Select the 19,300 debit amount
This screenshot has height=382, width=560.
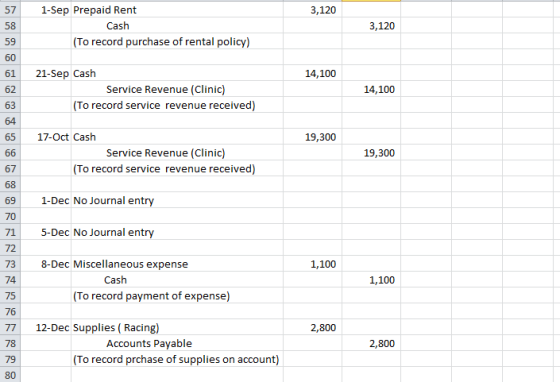pyautogui.click(x=312, y=137)
